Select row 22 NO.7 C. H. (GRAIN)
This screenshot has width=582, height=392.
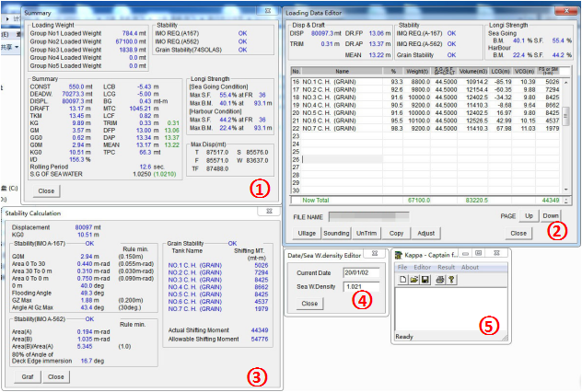tap(425, 128)
